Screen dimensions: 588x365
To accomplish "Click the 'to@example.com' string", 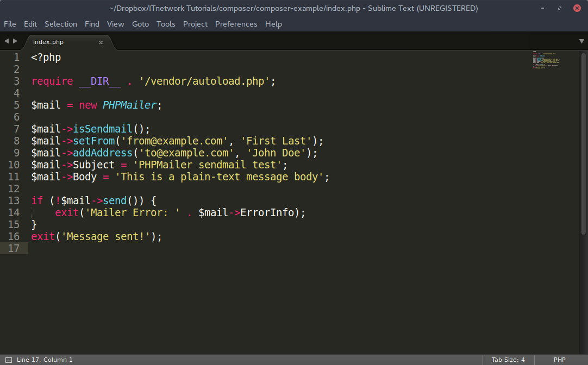I will point(186,153).
